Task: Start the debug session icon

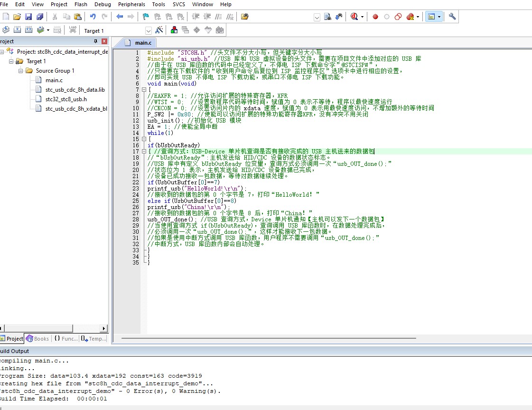Action: pos(355,17)
